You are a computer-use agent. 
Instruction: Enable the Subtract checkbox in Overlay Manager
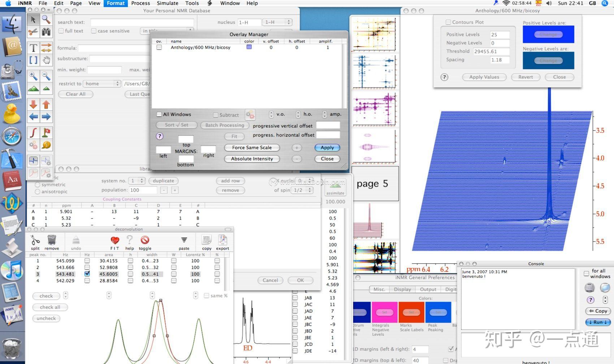coord(216,115)
